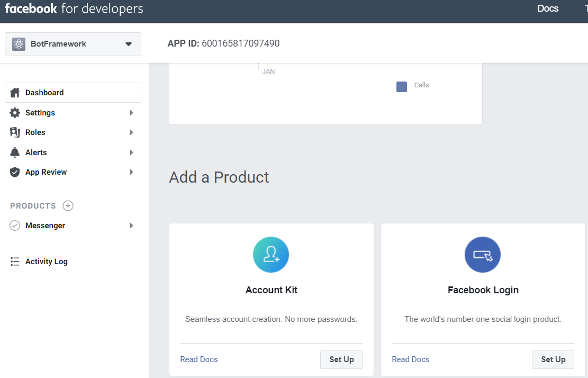
Task: Click the Settings gear icon
Action: [x=15, y=113]
